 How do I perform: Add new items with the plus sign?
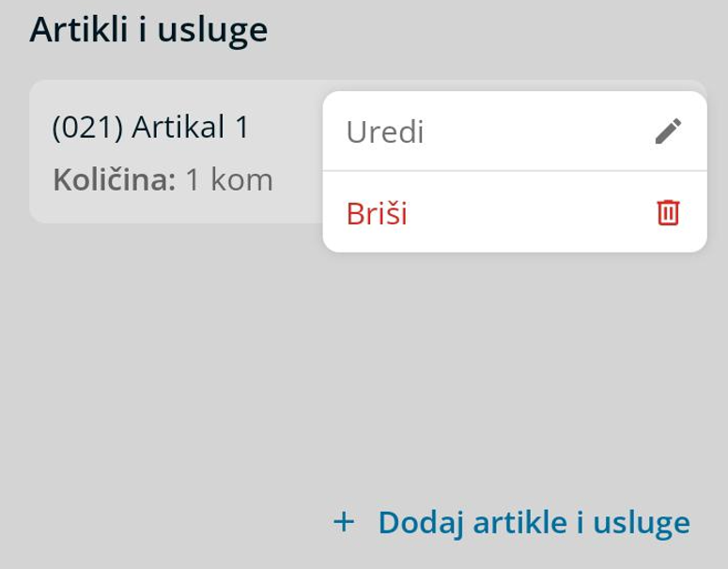345,521
